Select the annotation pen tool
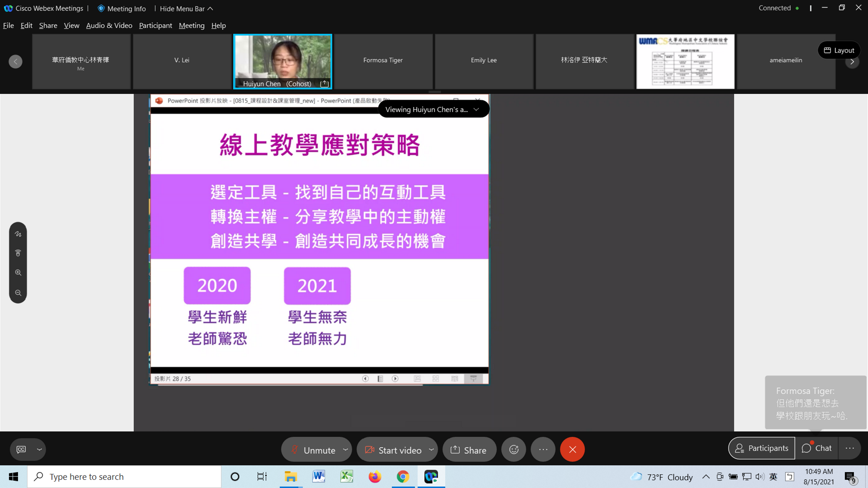The height and width of the screenshot is (488, 868). 18,234
